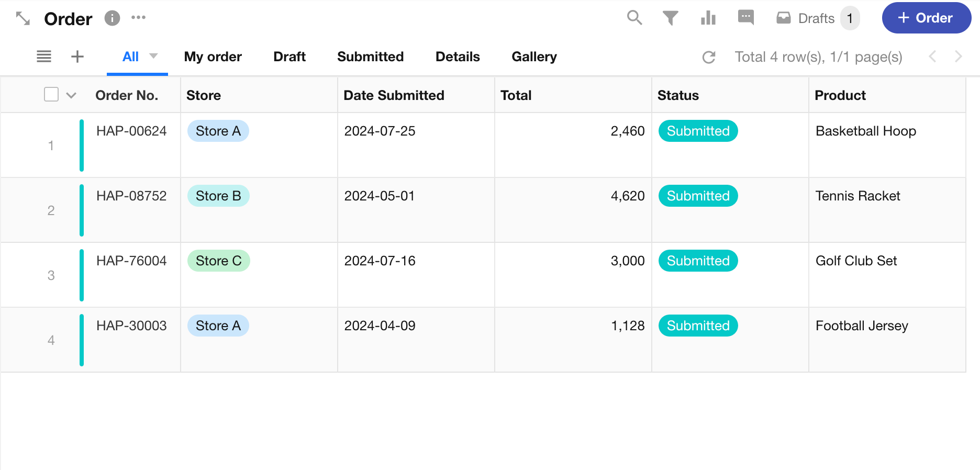980x470 pixels.
Task: Expand the All view dropdown arrow
Action: pos(153,56)
